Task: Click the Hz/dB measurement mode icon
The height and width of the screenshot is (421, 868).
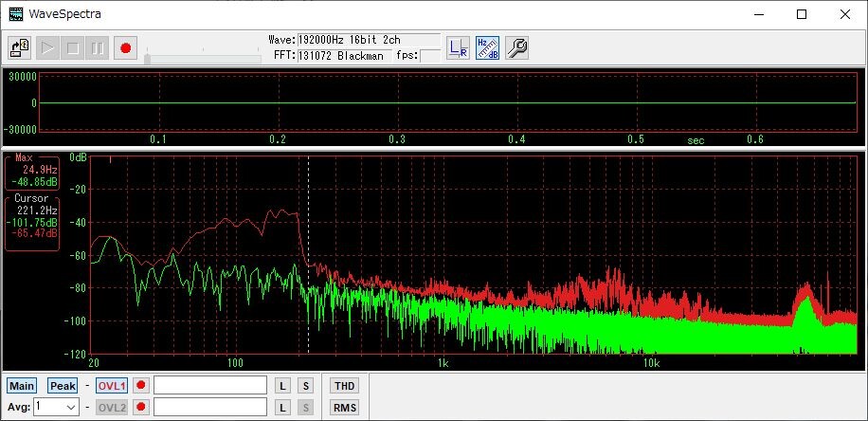Action: [x=487, y=47]
